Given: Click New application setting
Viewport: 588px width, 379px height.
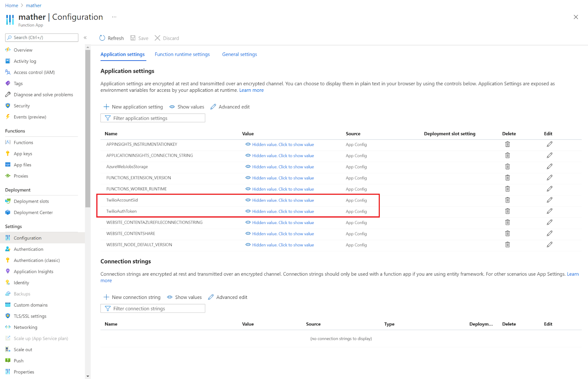Looking at the screenshot, I should pos(133,107).
